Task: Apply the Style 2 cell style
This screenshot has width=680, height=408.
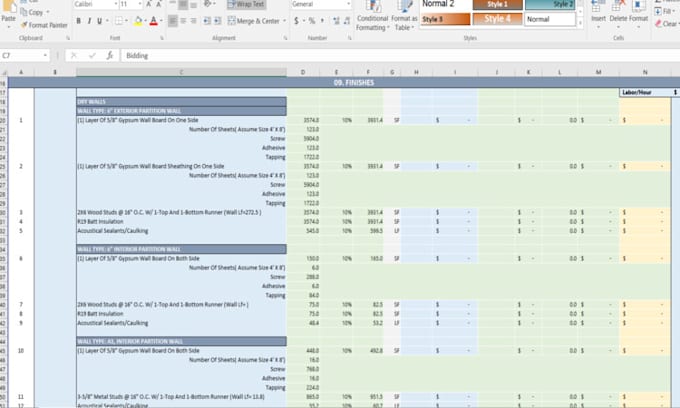Action: 550,4
